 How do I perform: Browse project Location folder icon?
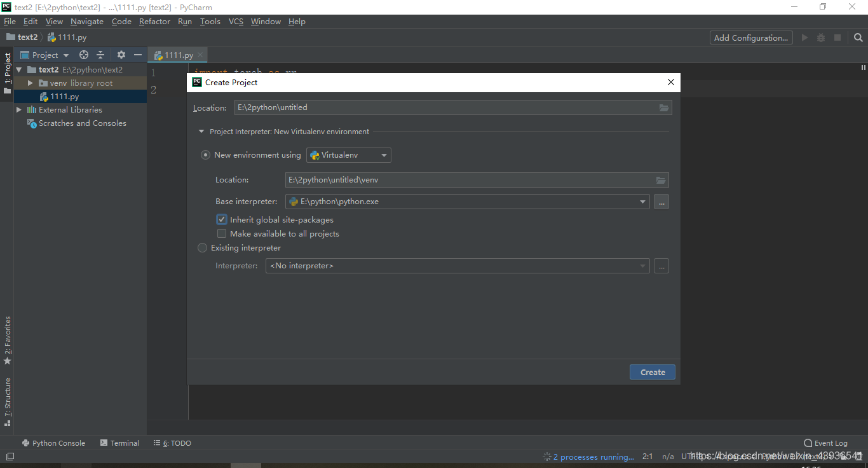[664, 108]
